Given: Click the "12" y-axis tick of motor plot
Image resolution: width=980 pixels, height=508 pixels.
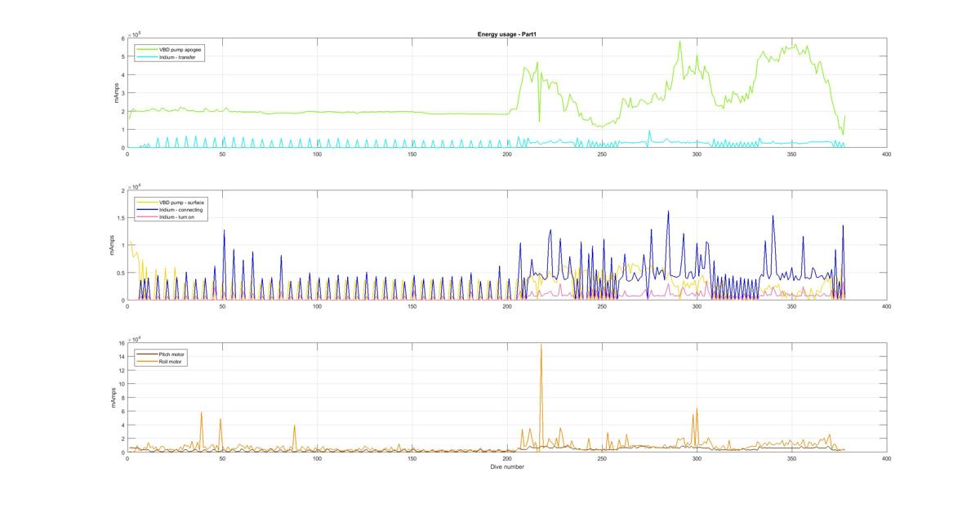Looking at the screenshot, I should point(121,371).
